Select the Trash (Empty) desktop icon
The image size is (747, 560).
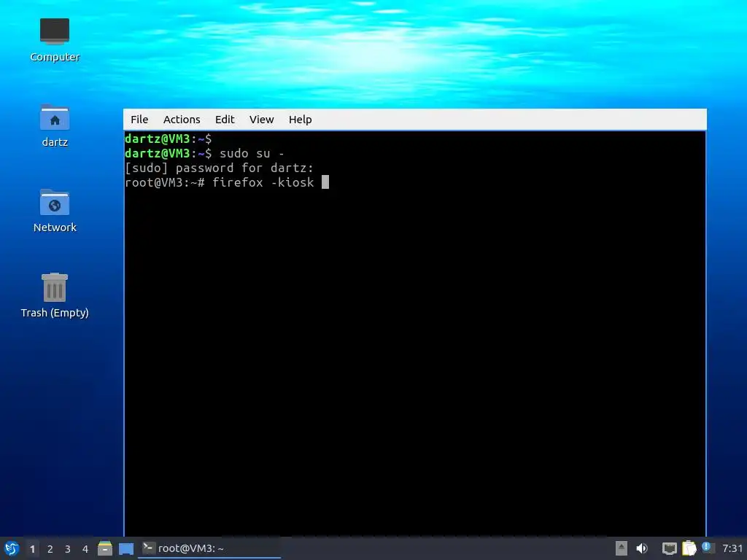point(55,296)
